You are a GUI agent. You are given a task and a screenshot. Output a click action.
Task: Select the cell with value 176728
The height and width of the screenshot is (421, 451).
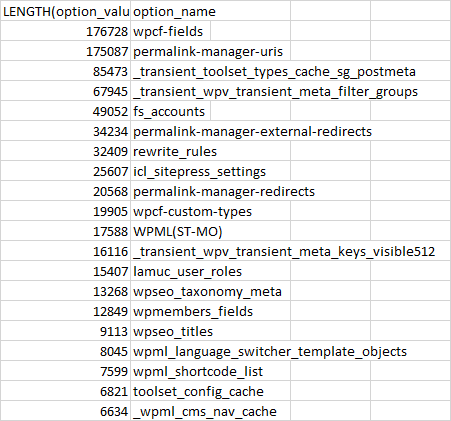66,31
